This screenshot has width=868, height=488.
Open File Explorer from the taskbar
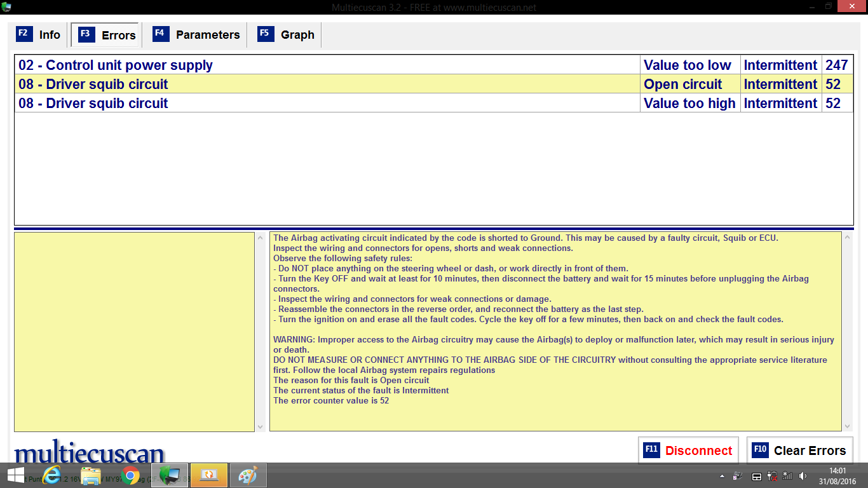92,475
